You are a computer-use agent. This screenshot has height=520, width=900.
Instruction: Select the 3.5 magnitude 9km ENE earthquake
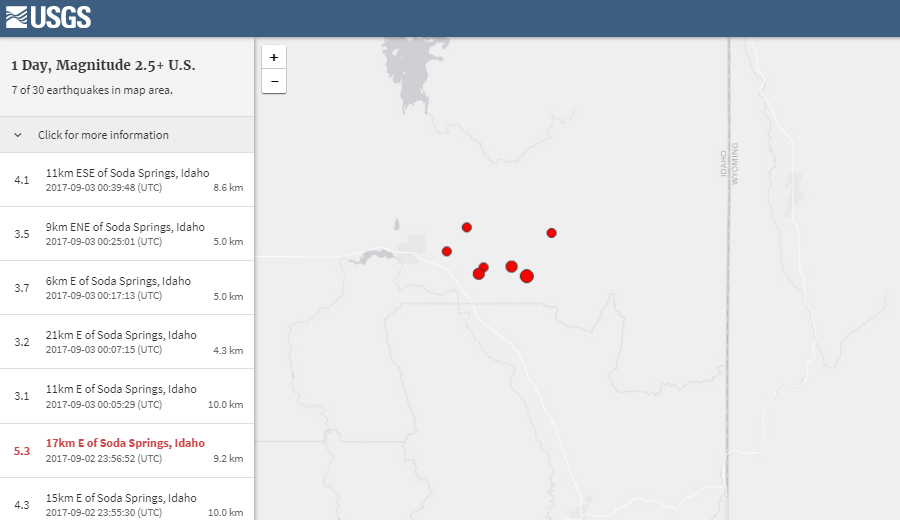[127, 234]
